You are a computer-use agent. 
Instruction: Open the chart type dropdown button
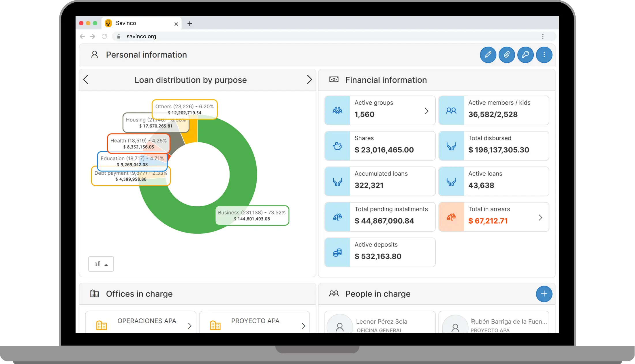click(x=101, y=264)
